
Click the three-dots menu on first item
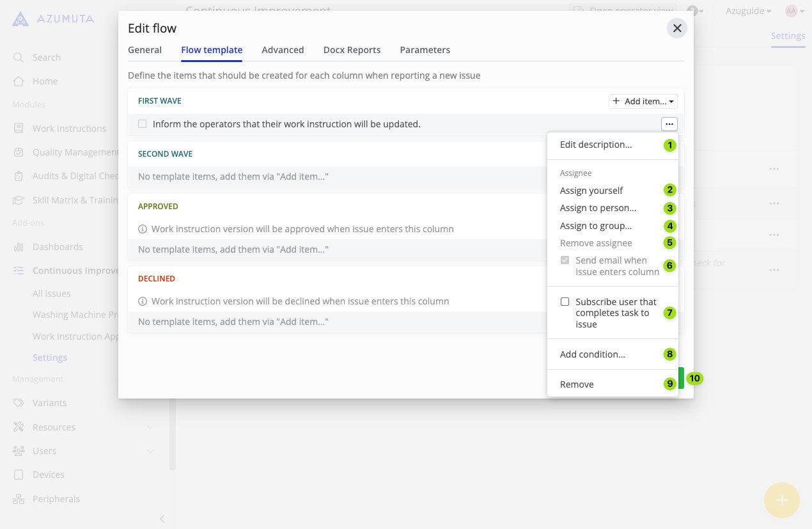pyautogui.click(x=669, y=124)
